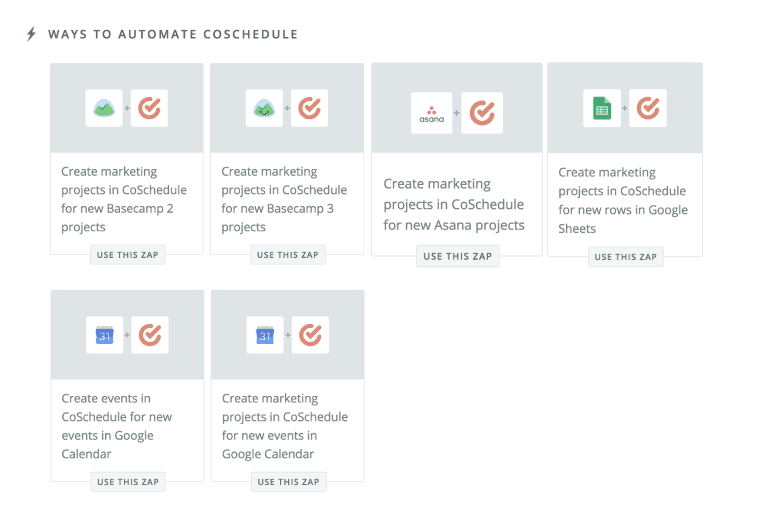The image size is (770, 526).
Task: Use this Zap for Basecamp 3 projects
Action: [x=287, y=255]
